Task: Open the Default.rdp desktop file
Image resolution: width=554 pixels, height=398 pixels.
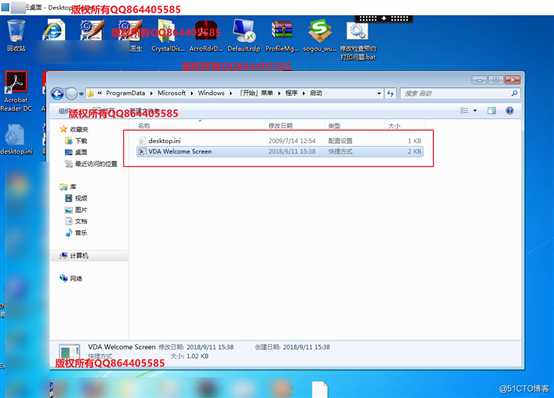Action: point(244,35)
